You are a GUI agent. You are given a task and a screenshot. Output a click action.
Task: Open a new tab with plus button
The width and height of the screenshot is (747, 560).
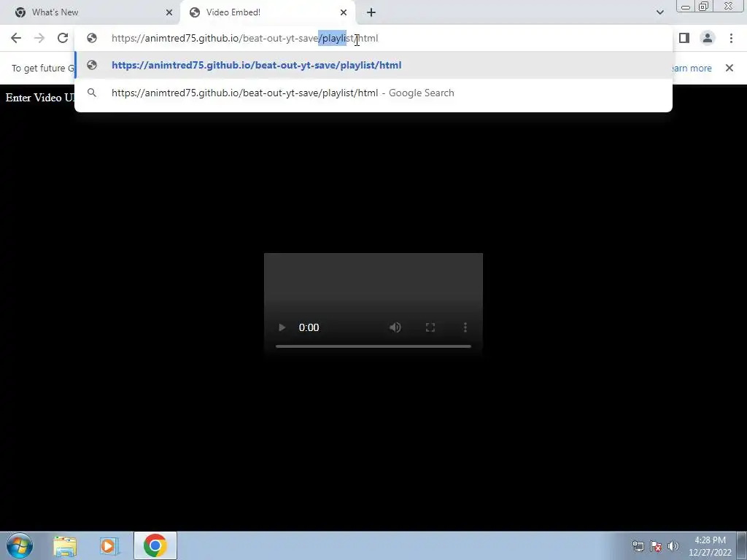tap(371, 12)
